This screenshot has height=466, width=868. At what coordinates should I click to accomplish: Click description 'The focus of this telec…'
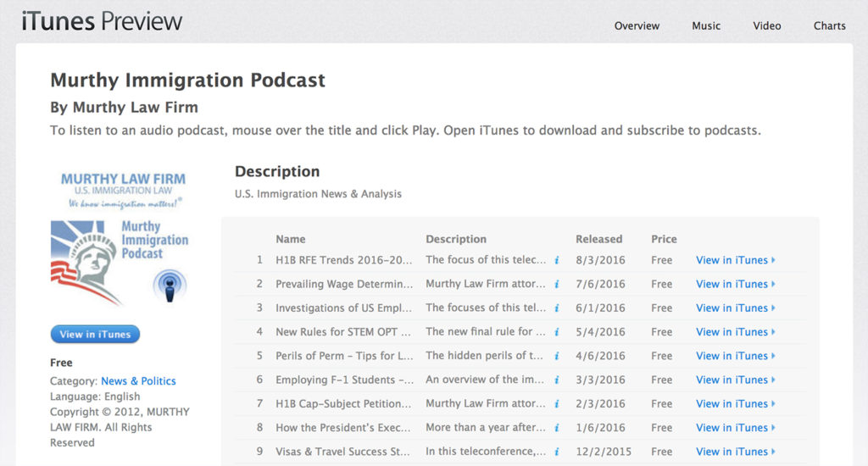486,259
